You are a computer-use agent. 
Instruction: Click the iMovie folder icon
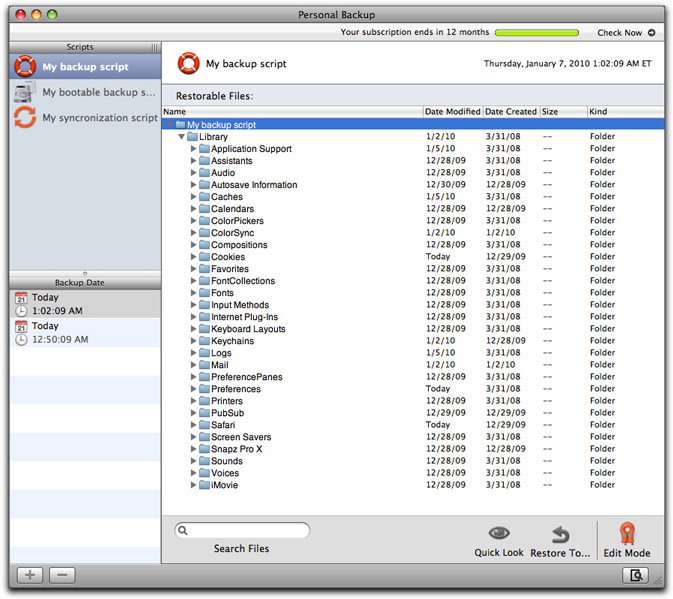coord(204,485)
